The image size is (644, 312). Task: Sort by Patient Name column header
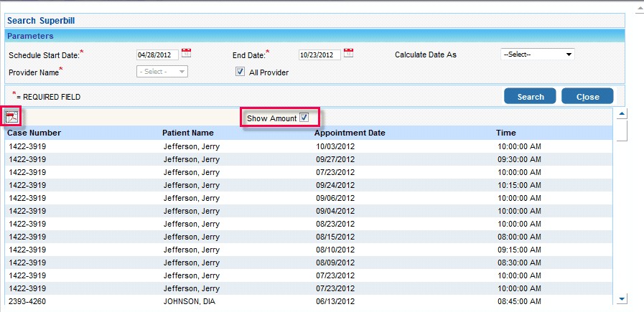click(x=187, y=133)
